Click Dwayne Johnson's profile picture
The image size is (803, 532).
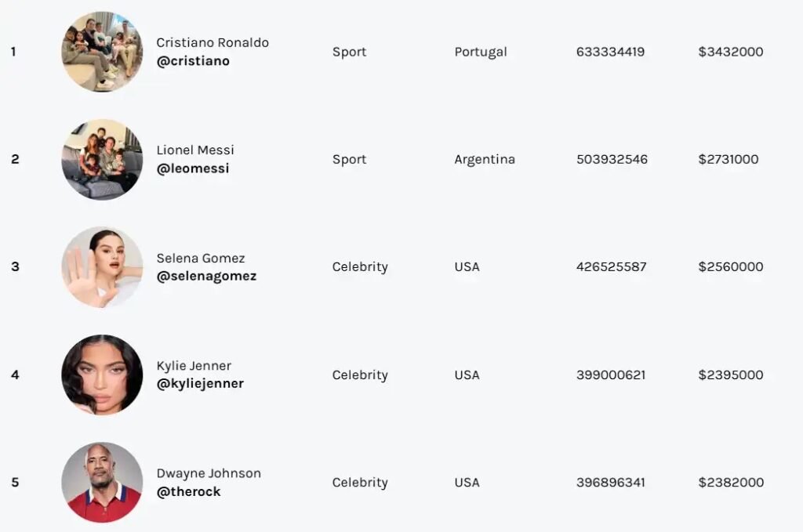coord(102,482)
